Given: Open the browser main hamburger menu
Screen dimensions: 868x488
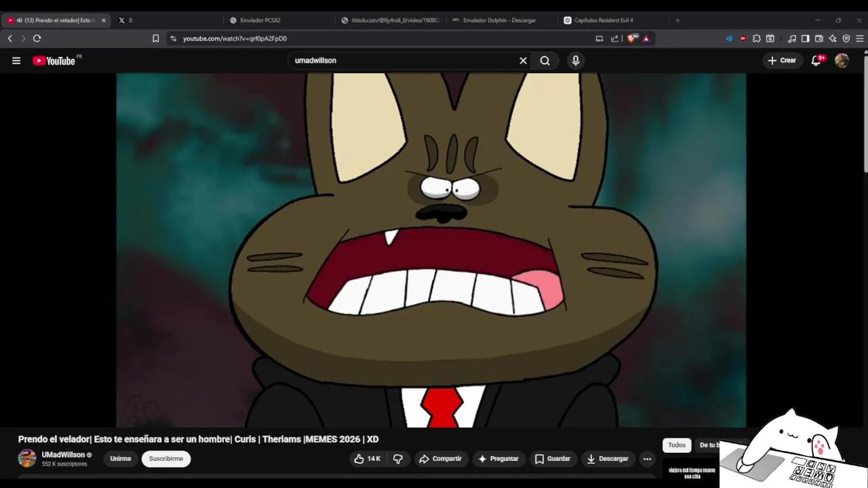Looking at the screenshot, I should tap(860, 39).
